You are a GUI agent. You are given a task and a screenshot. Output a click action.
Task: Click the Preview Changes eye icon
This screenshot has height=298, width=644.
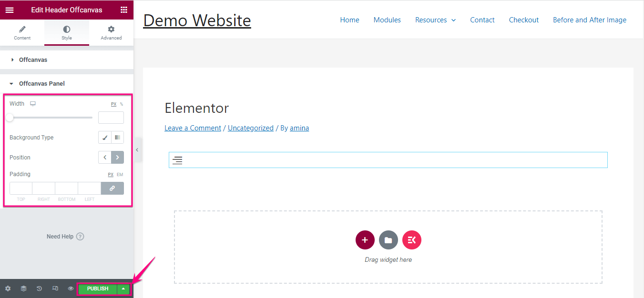(x=71, y=288)
